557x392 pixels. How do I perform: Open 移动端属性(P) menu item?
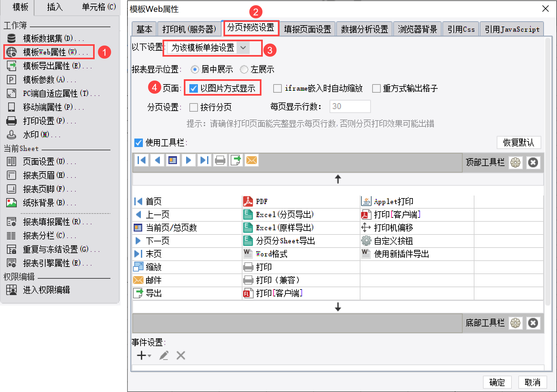(x=53, y=107)
